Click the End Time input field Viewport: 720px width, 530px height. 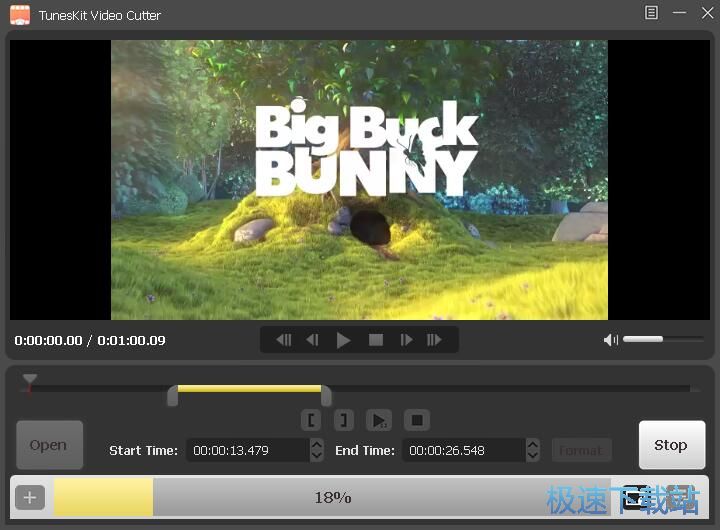[465, 450]
